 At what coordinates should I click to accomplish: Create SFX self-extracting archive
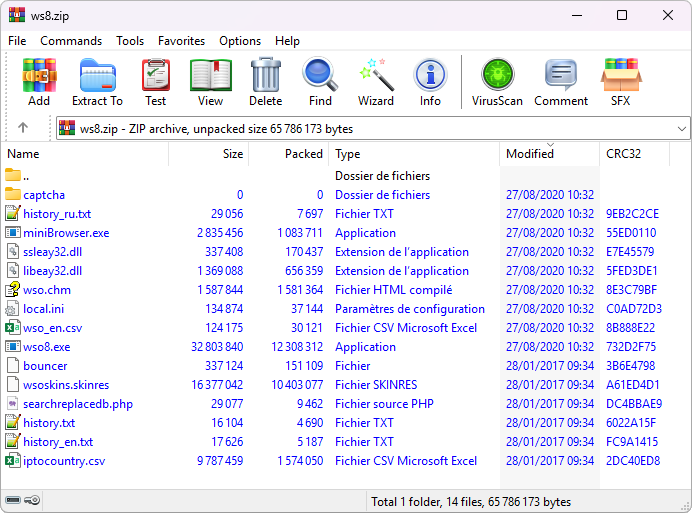[620, 82]
